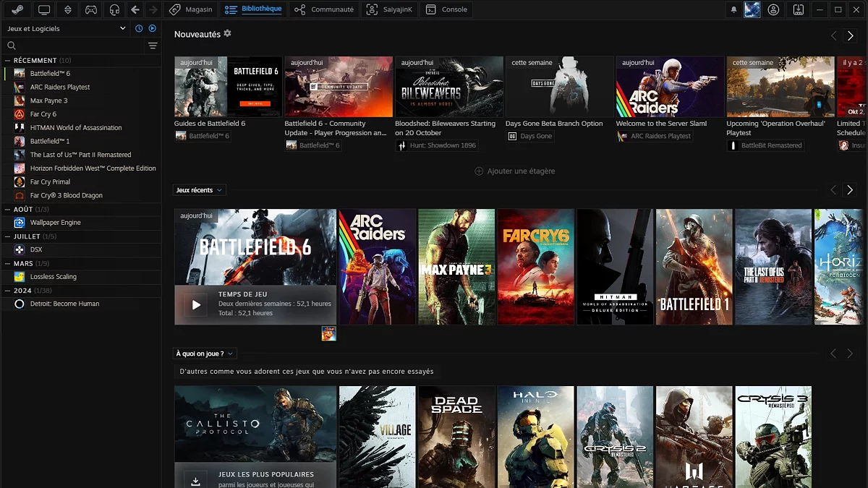Open the Communauté tab
The height and width of the screenshot is (488, 868).
pyautogui.click(x=325, y=10)
